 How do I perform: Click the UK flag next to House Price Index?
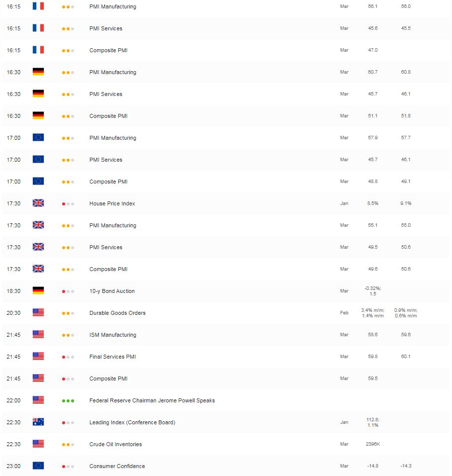click(38, 203)
